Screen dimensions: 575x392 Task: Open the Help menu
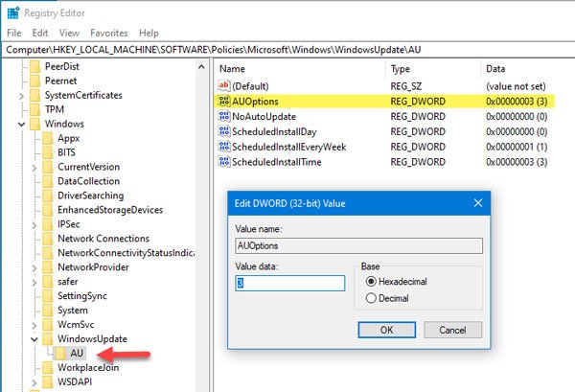tap(149, 33)
